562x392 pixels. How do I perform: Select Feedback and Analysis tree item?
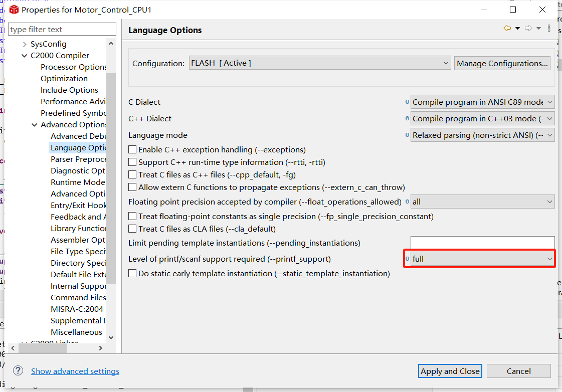tap(78, 217)
